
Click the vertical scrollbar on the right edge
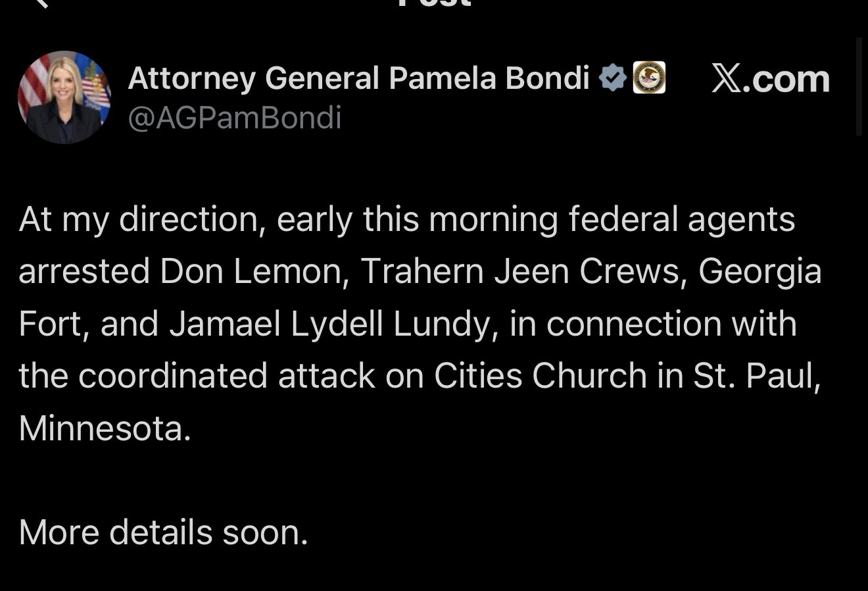858,86
